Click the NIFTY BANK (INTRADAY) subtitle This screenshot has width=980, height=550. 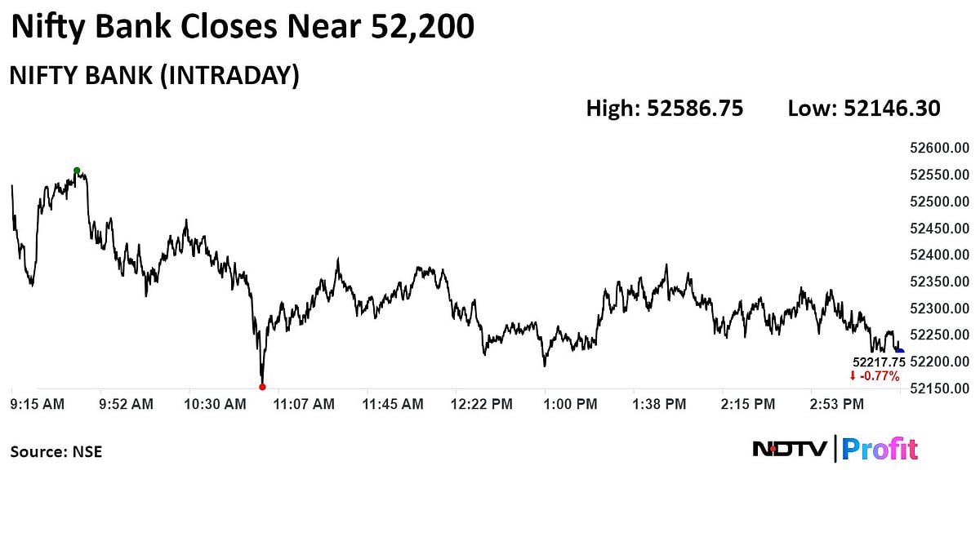154,76
